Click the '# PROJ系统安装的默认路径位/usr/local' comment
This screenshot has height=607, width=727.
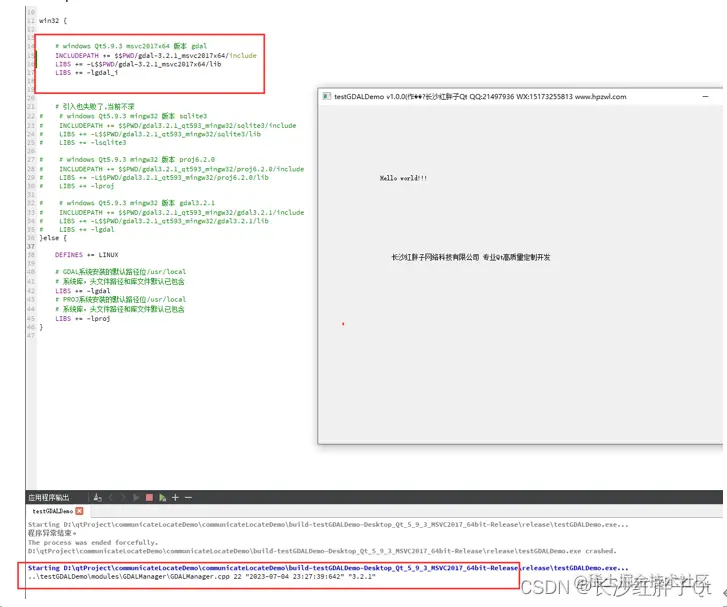[121, 300]
